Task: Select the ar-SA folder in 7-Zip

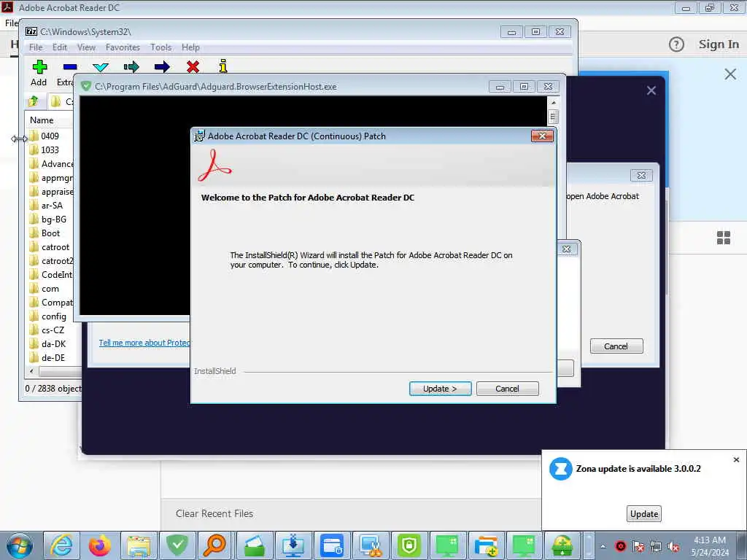Action: point(46,205)
